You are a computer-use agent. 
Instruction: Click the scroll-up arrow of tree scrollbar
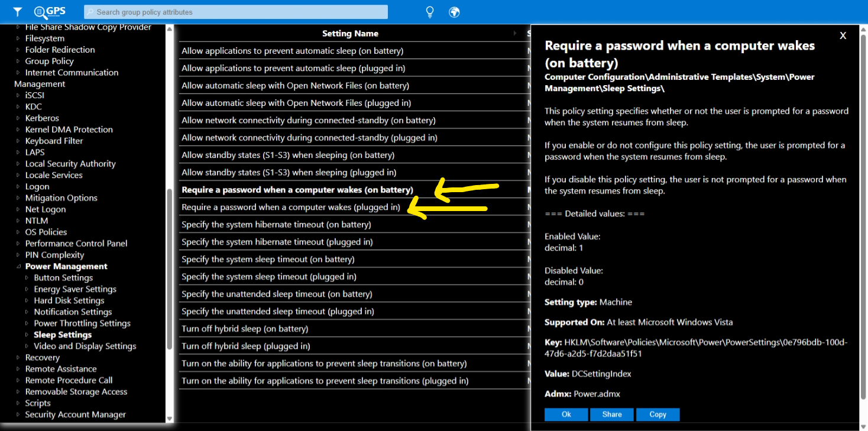170,29
